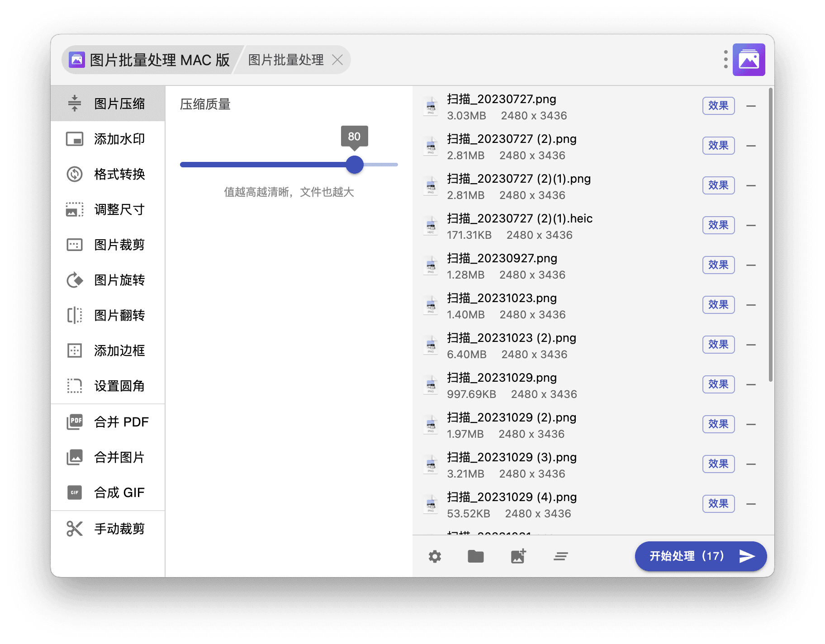Screen dimensions: 825x644
Task: Click the purple app logo icon
Action: [x=749, y=60]
